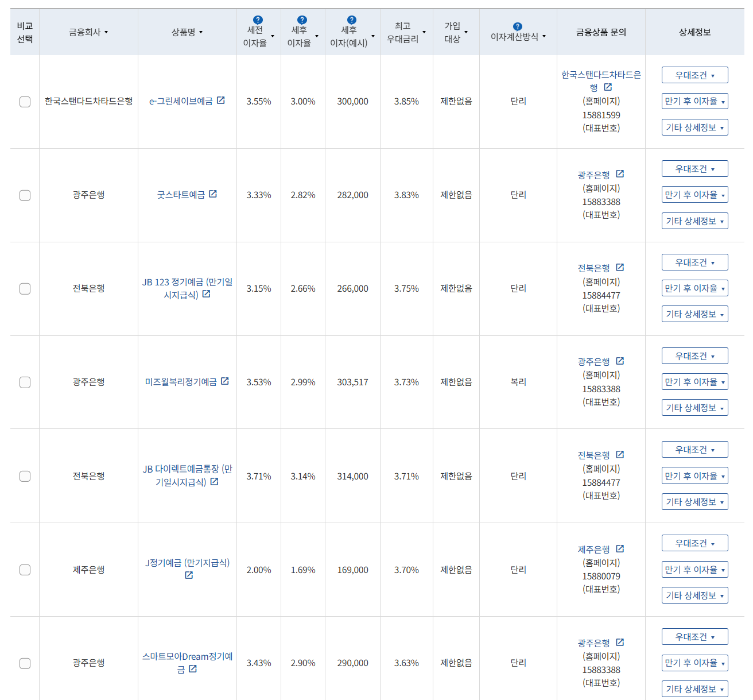This screenshot has width=753, height=700.
Task: Sort by 최고 우대금리 column header
Action: pos(406,32)
